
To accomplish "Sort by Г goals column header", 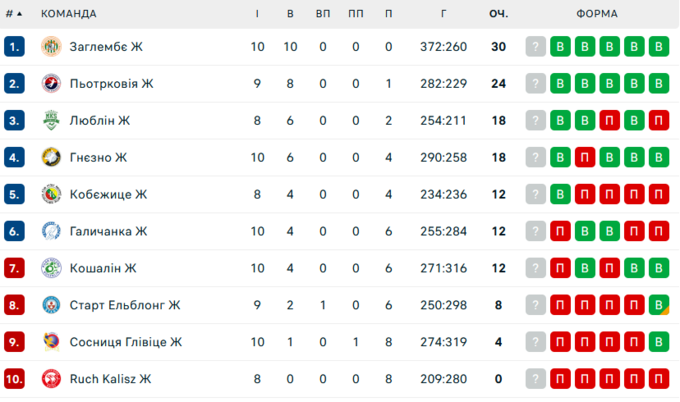I will coord(441,14).
